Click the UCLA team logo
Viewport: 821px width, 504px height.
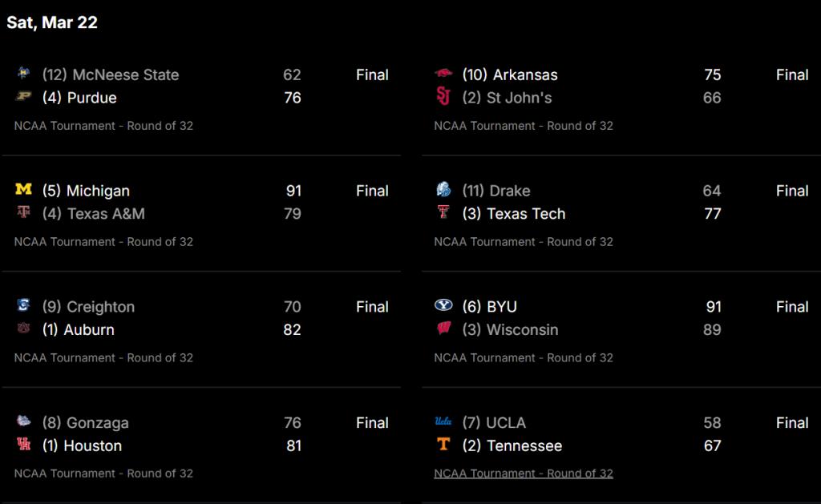pos(443,421)
